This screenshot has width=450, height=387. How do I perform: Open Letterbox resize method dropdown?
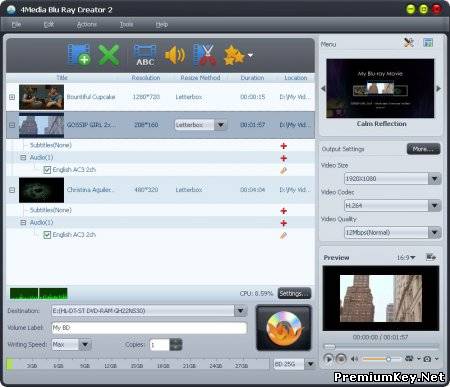coord(220,125)
